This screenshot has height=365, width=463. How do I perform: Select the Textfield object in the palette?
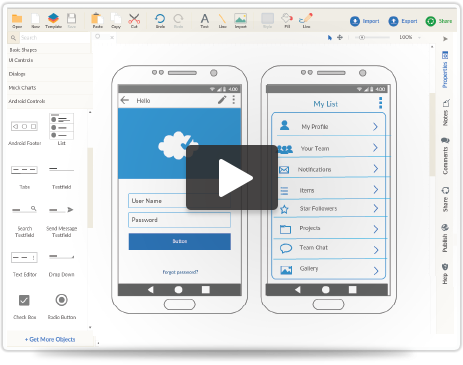[61, 177]
